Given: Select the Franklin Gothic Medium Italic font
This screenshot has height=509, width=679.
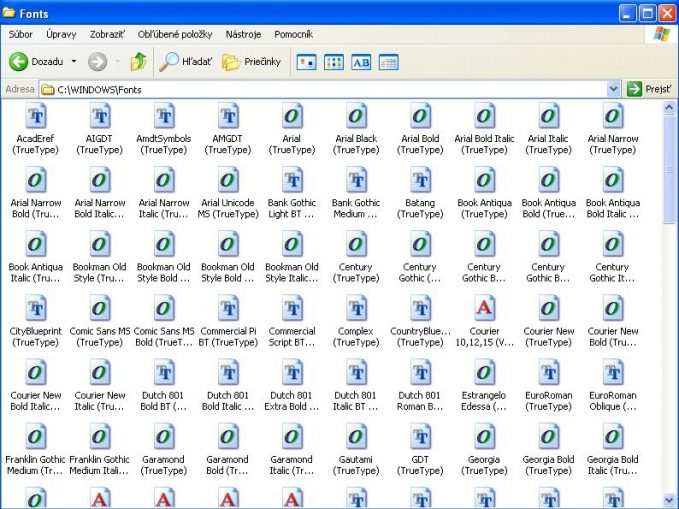Looking at the screenshot, I should [x=100, y=450].
